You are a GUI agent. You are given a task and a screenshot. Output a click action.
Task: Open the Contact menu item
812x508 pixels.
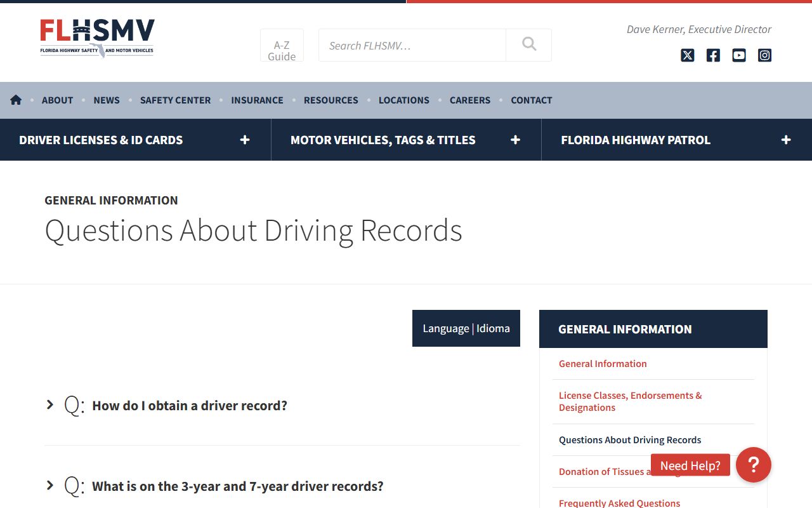coord(532,100)
